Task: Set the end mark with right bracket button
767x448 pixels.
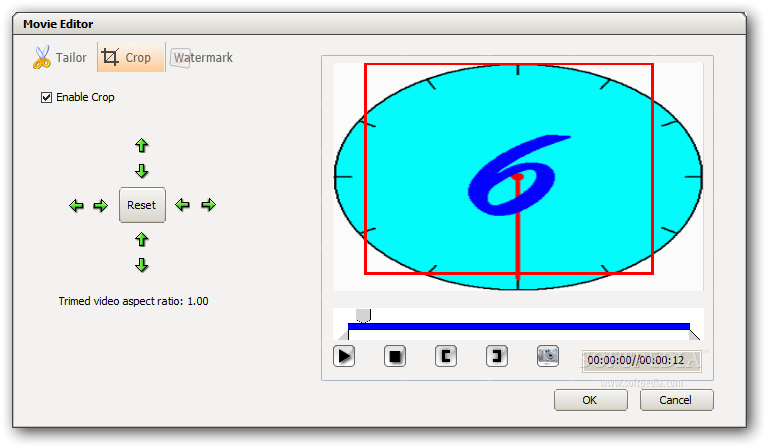Action: (496, 356)
